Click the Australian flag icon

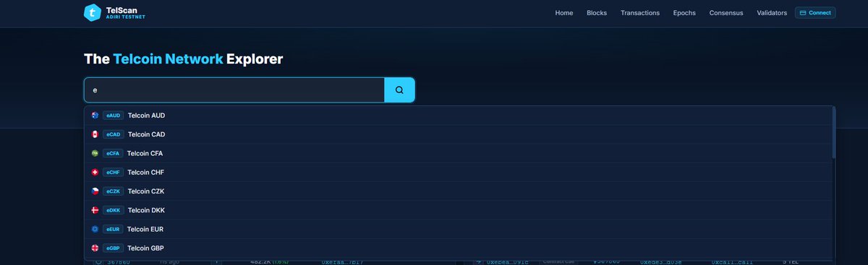tap(95, 116)
